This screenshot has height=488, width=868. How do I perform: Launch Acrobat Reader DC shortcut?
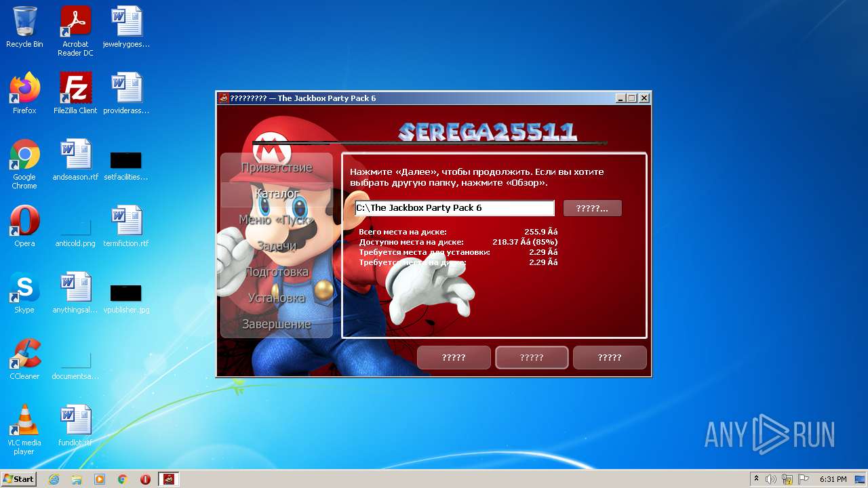click(x=75, y=31)
